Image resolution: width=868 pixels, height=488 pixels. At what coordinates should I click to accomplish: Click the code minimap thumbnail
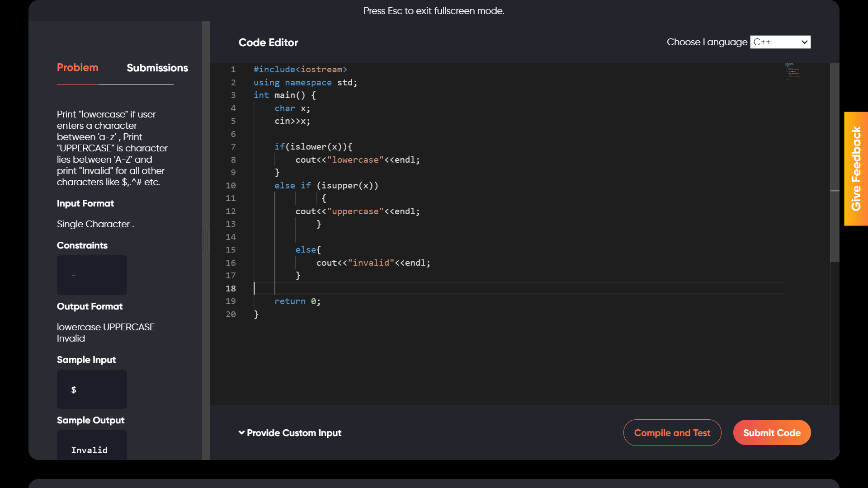click(792, 72)
